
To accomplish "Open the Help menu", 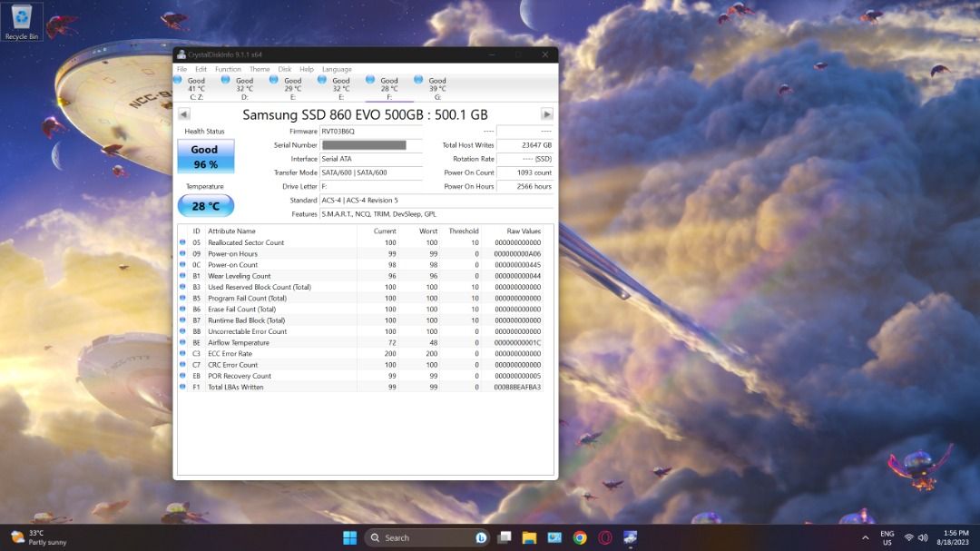I will (307, 69).
